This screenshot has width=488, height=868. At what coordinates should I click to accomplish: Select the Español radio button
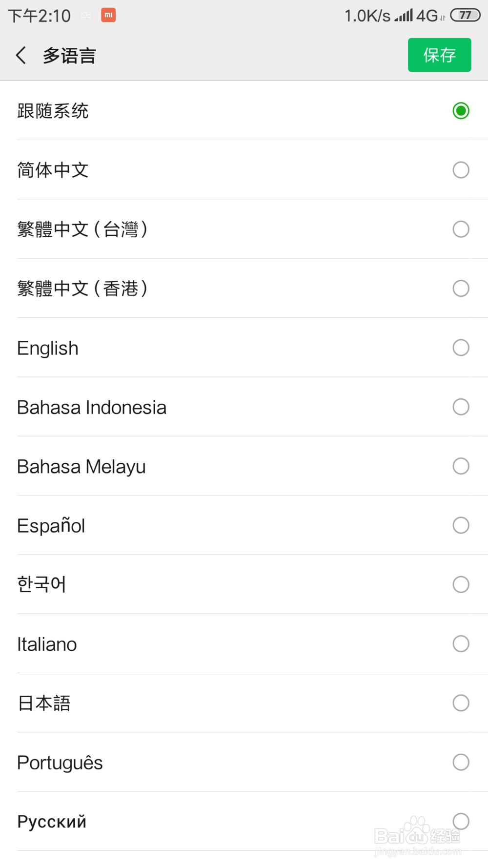pyautogui.click(x=461, y=525)
